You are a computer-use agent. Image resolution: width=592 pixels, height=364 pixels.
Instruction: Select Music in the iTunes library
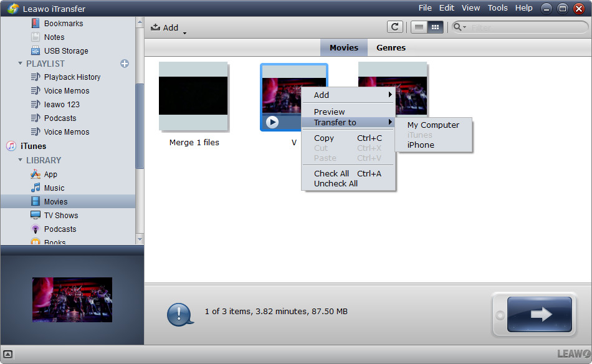(x=54, y=188)
